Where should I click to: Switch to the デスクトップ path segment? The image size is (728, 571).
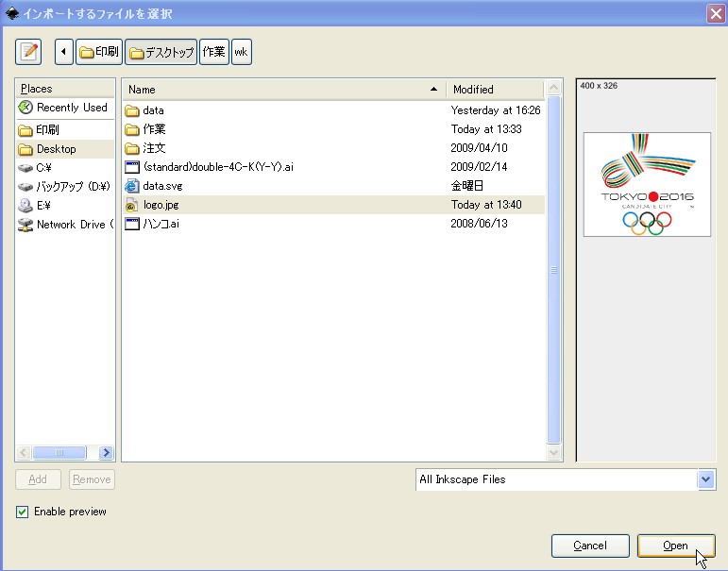pyautogui.click(x=161, y=52)
